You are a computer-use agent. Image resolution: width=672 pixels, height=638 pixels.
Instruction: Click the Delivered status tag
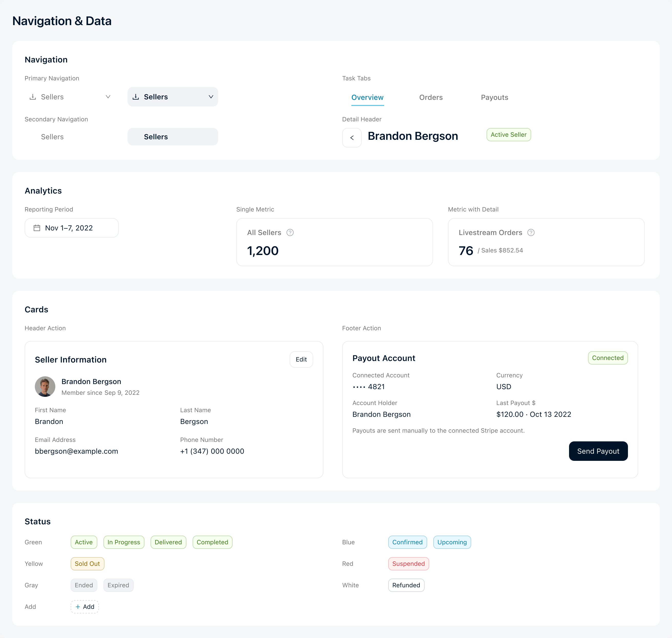[168, 542]
